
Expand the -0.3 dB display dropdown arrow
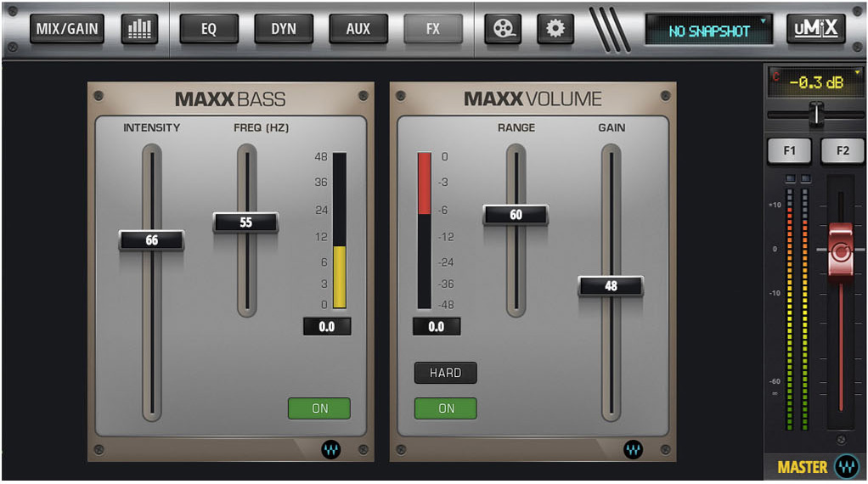tap(858, 72)
